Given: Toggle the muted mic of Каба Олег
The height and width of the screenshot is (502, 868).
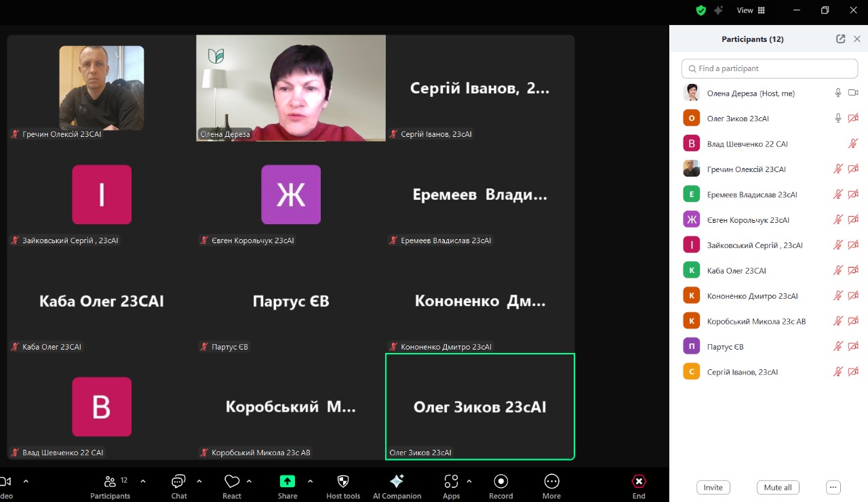Looking at the screenshot, I should [838, 270].
